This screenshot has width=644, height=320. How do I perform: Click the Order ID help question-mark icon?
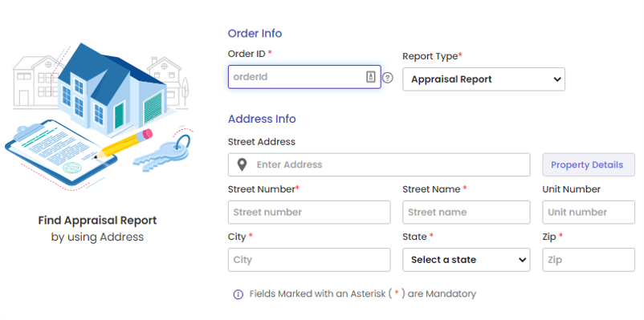click(387, 78)
